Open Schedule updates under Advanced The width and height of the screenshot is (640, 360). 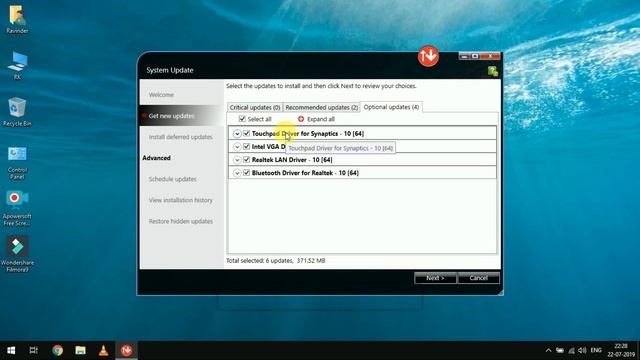pos(172,179)
